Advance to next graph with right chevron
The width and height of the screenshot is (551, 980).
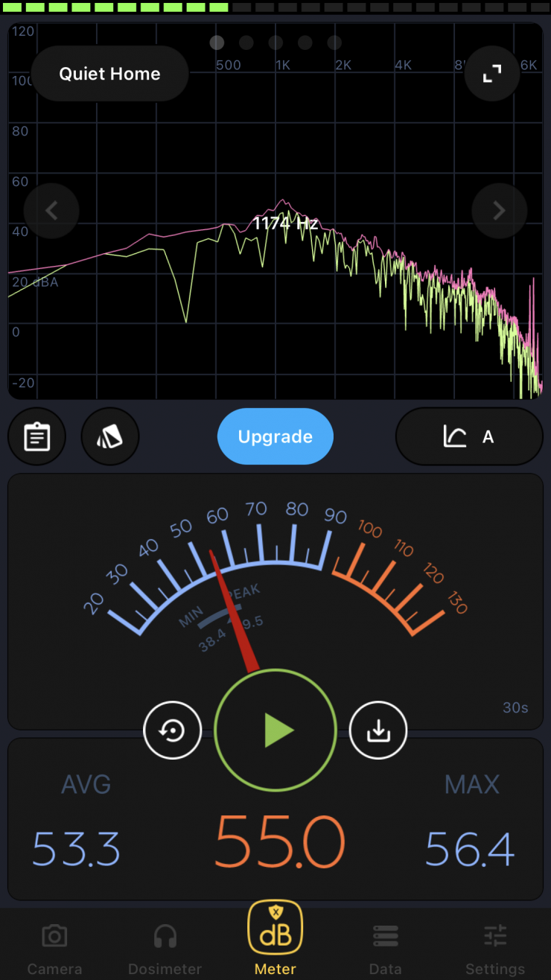499,211
